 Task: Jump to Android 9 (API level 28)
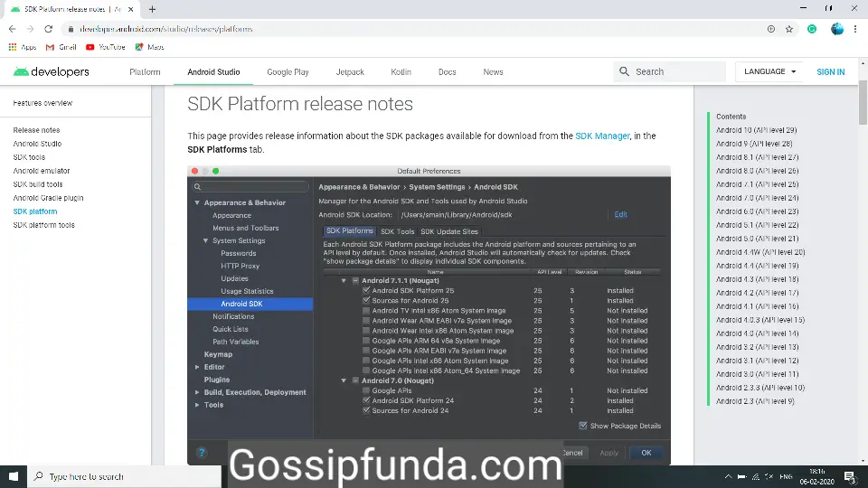[x=754, y=144]
